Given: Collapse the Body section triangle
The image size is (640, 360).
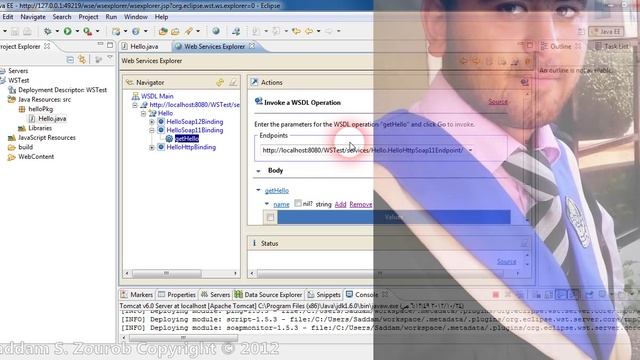Looking at the screenshot, I should click(x=258, y=171).
